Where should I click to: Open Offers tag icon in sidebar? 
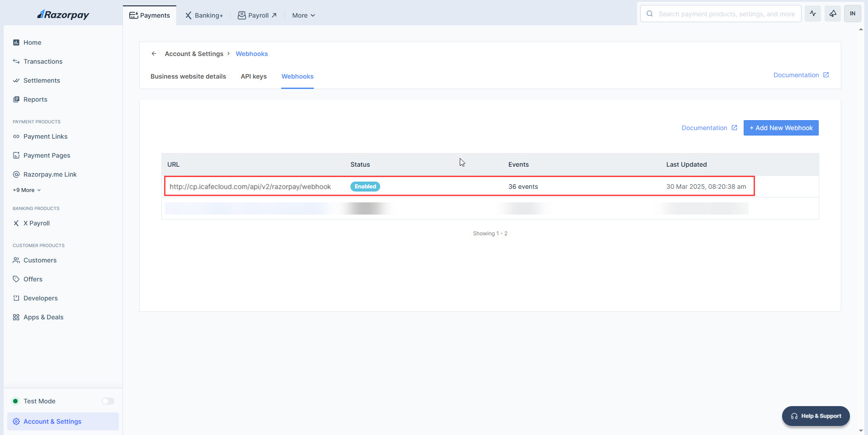16,279
